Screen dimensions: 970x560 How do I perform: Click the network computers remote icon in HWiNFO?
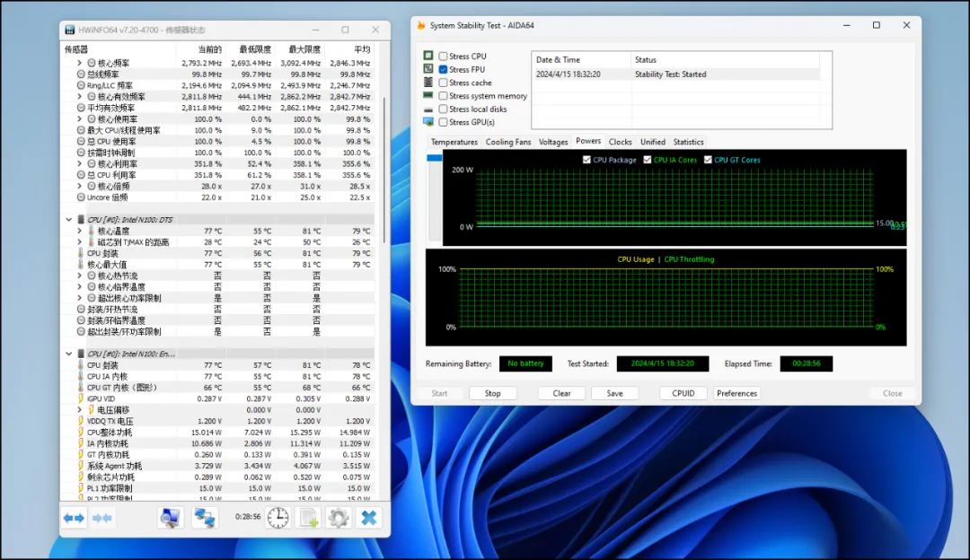pyautogui.click(x=204, y=518)
